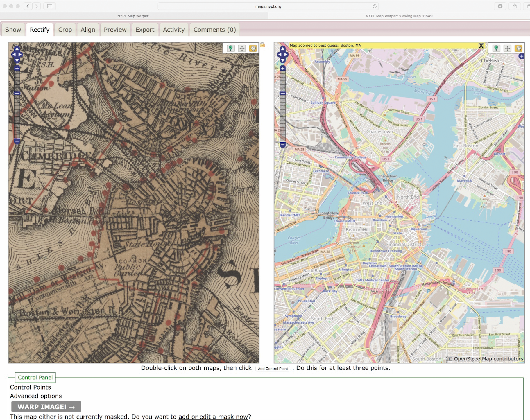Select the crosshair move tool on the OpenStreetMap view
Screen dimensions: 530x420
[x=507, y=49]
